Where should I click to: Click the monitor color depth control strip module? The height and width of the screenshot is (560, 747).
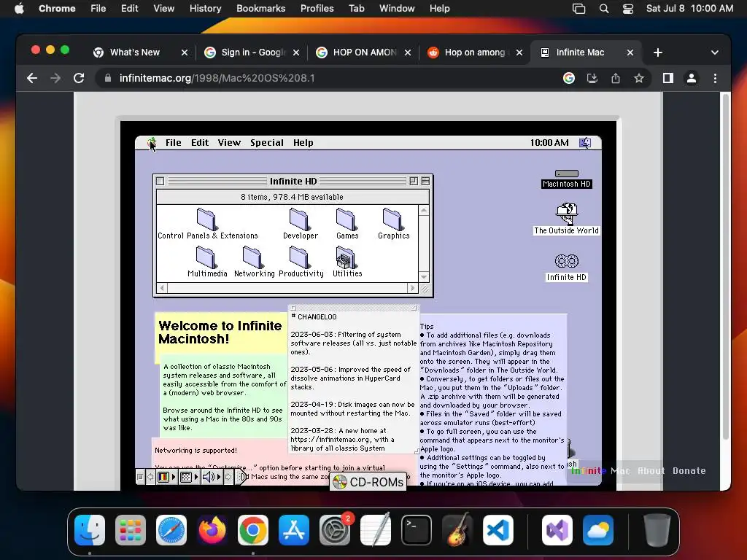coord(163,477)
